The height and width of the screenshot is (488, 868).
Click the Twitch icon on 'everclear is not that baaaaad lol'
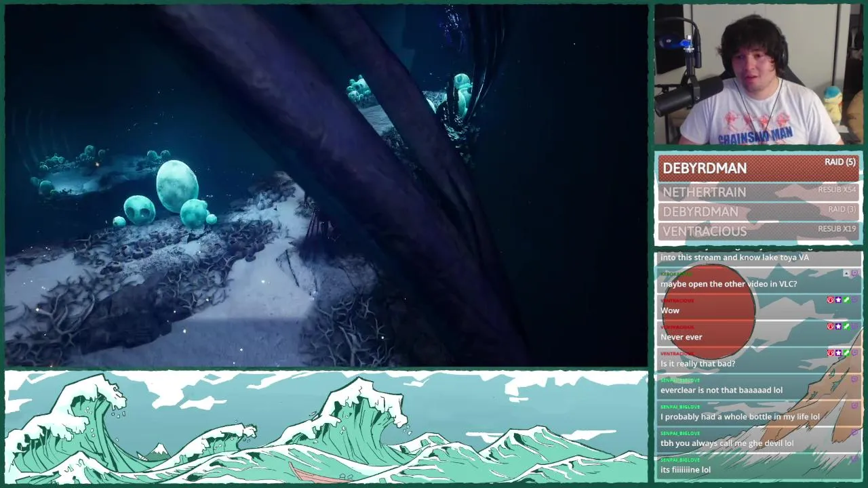pyautogui.click(x=854, y=380)
